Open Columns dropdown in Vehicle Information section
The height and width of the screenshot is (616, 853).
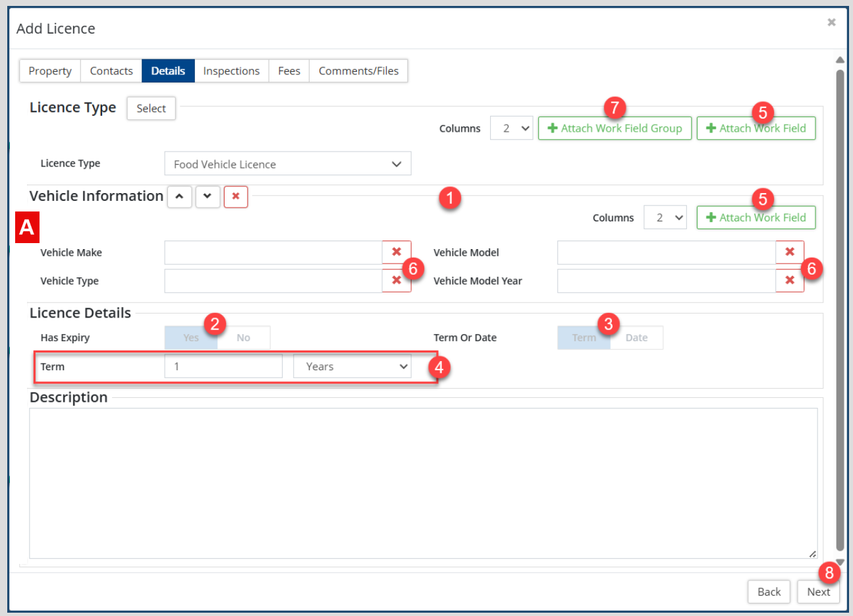665,217
